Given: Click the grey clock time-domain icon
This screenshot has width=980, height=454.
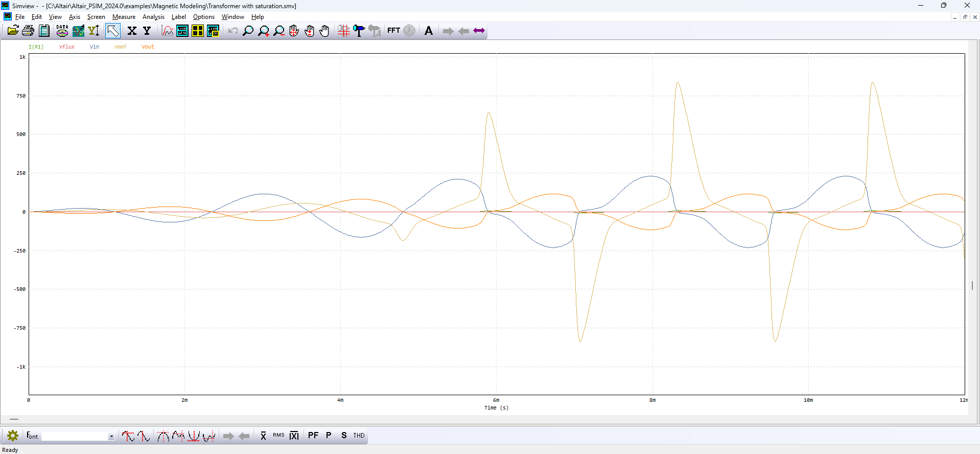Looking at the screenshot, I should tap(409, 31).
